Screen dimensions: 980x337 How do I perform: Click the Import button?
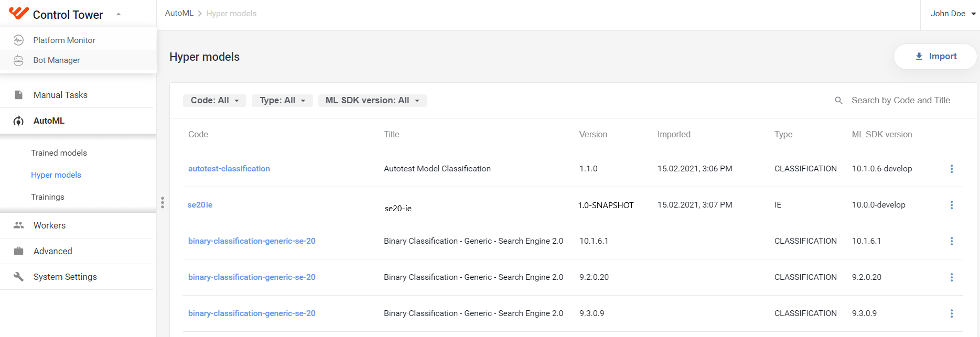(x=935, y=57)
